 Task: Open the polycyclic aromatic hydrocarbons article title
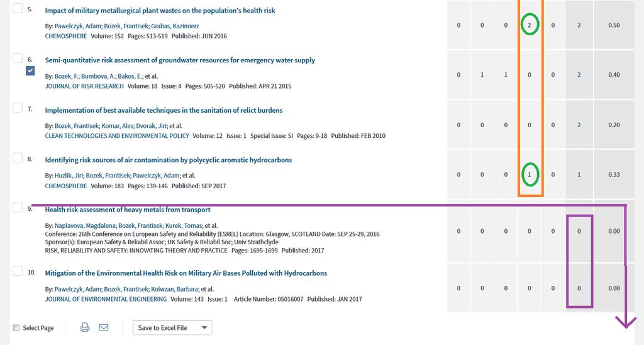[169, 160]
